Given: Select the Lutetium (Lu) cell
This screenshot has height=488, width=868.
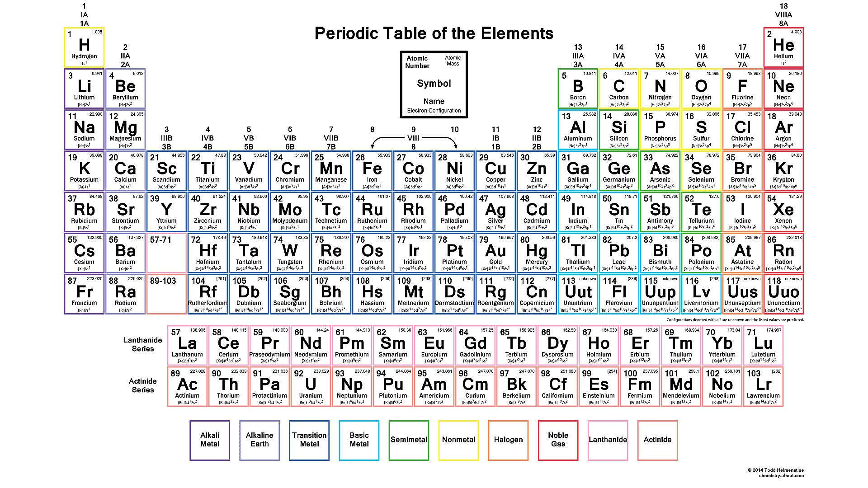Looking at the screenshot, I should pos(763,346).
